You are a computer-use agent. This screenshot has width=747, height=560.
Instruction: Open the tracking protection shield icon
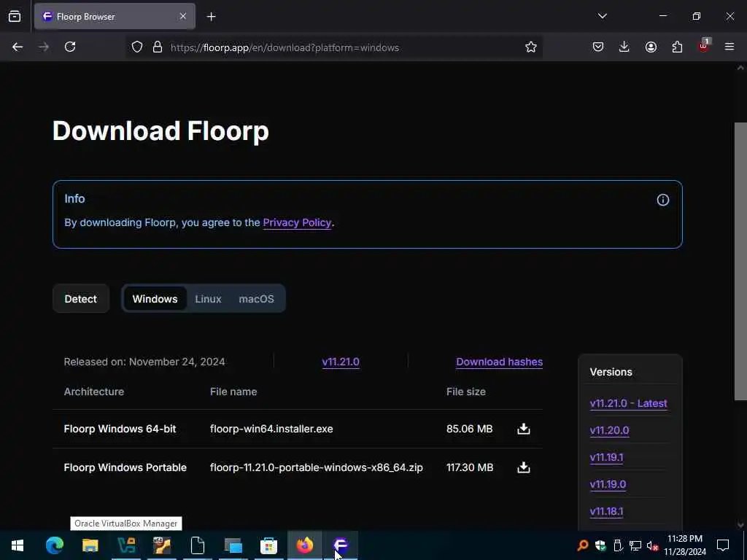(137, 47)
